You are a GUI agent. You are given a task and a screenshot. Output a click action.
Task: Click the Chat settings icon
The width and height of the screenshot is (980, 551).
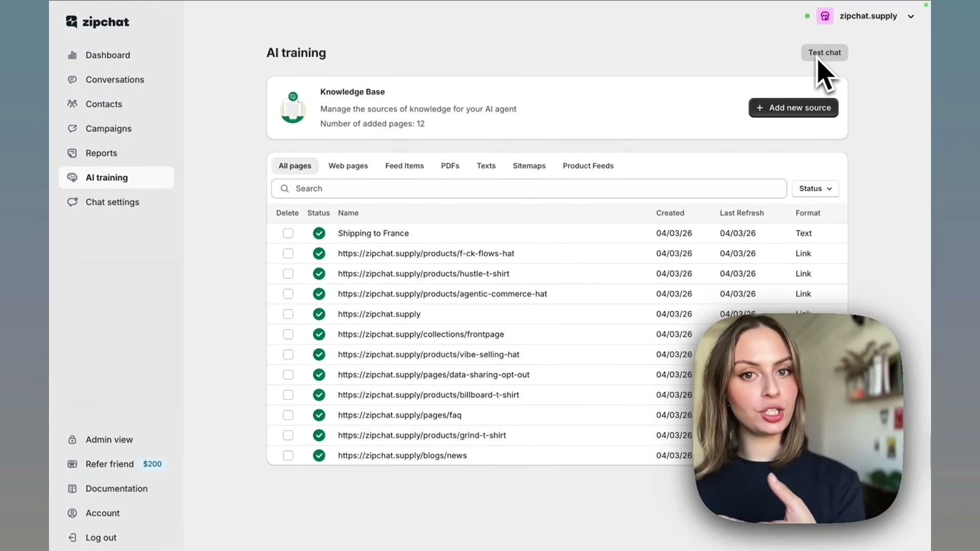pyautogui.click(x=72, y=202)
